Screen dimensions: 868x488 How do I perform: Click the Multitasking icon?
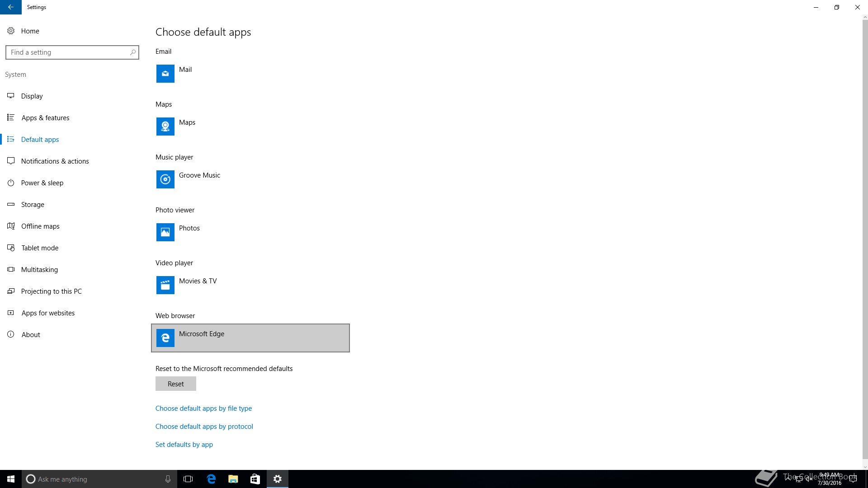pyautogui.click(x=11, y=269)
